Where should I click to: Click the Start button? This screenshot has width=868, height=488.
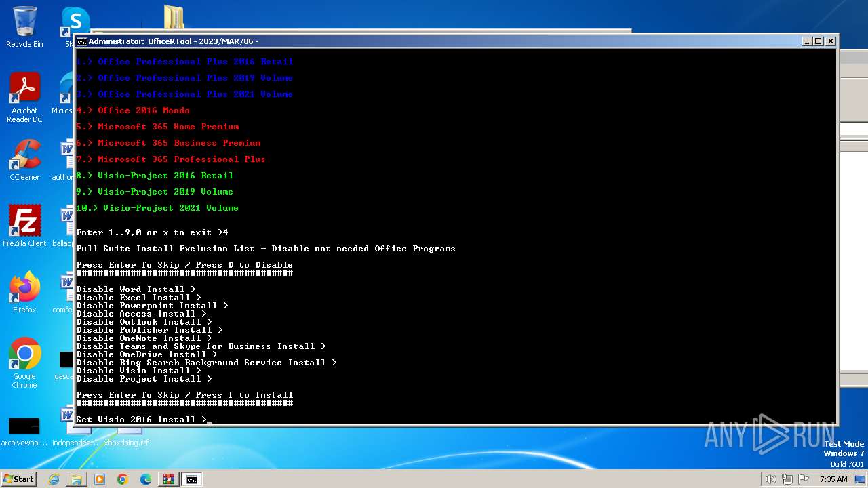[18, 479]
